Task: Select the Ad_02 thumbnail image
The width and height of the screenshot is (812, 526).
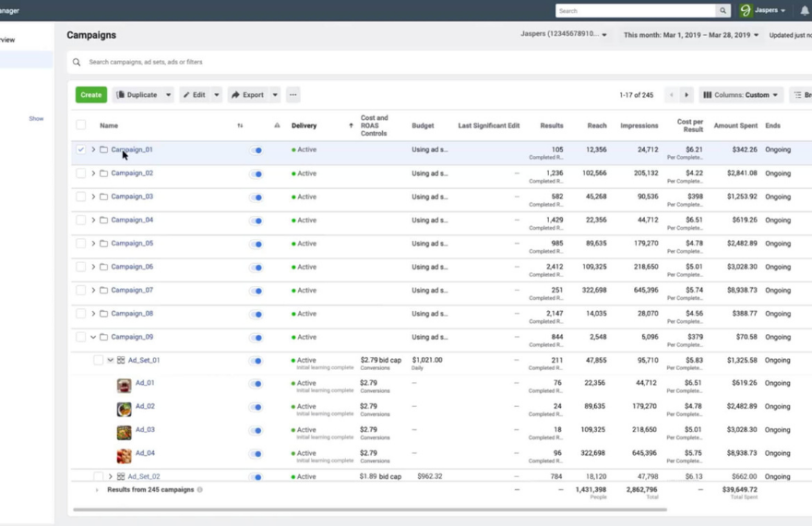Action: [124, 408]
